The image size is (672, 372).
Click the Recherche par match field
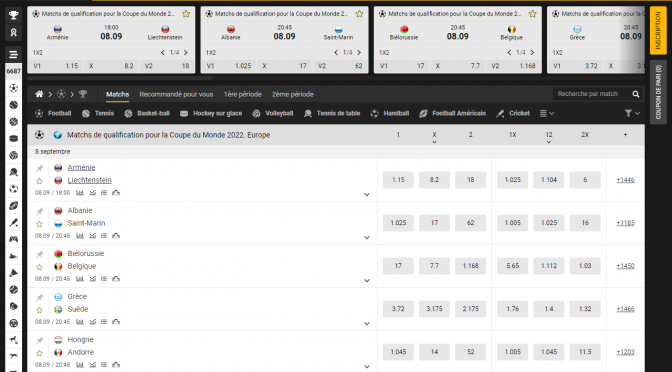pyautogui.click(x=591, y=94)
